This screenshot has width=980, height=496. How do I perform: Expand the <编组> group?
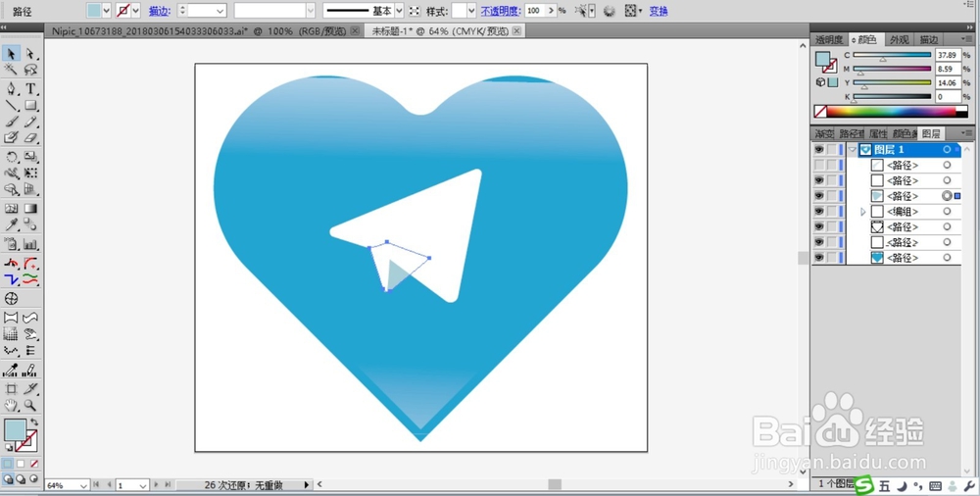click(x=863, y=212)
